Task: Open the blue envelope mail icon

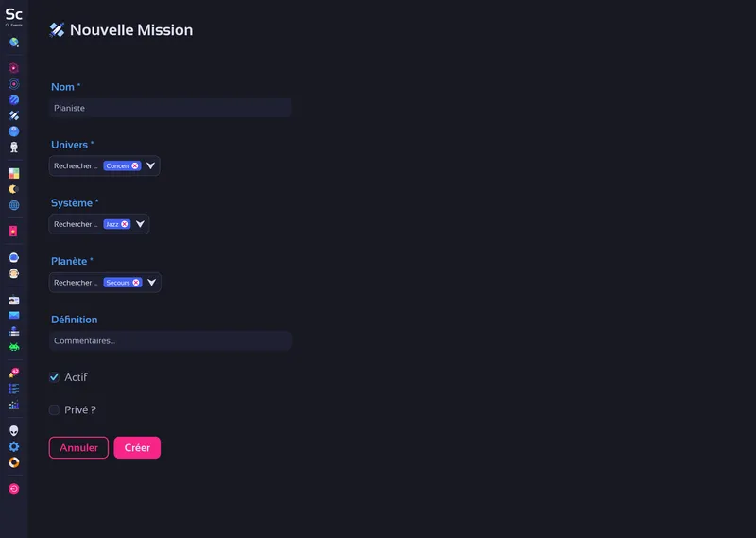Action: tap(14, 316)
